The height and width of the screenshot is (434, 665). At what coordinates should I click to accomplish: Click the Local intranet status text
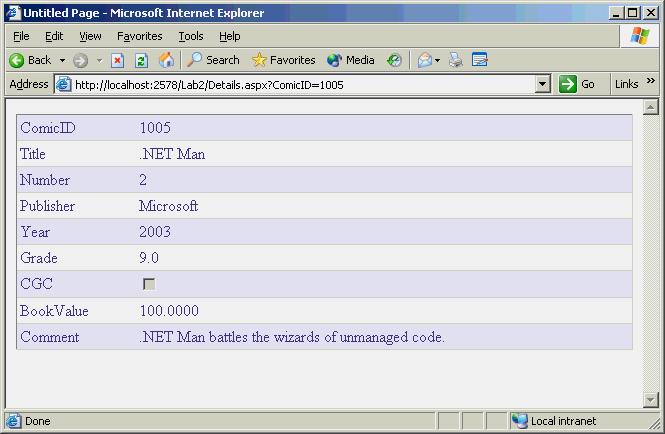coord(563,421)
